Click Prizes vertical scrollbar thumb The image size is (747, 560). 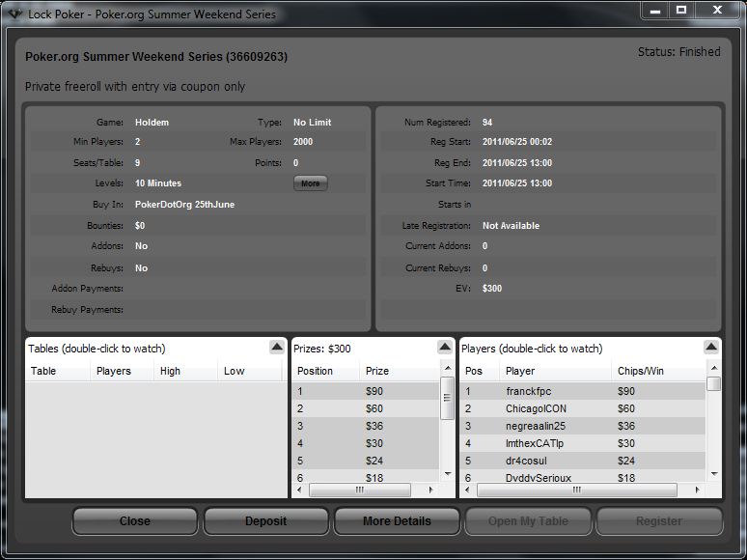click(x=447, y=398)
